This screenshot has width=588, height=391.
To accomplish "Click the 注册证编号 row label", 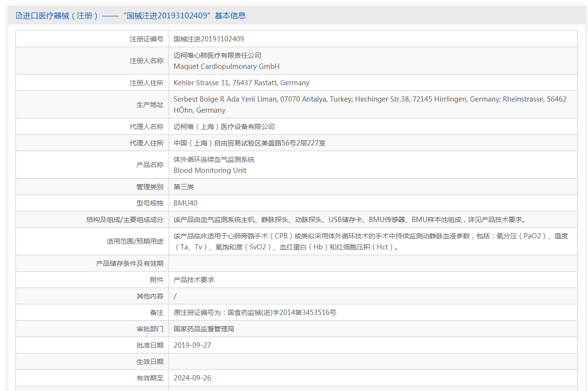I will (x=146, y=39).
